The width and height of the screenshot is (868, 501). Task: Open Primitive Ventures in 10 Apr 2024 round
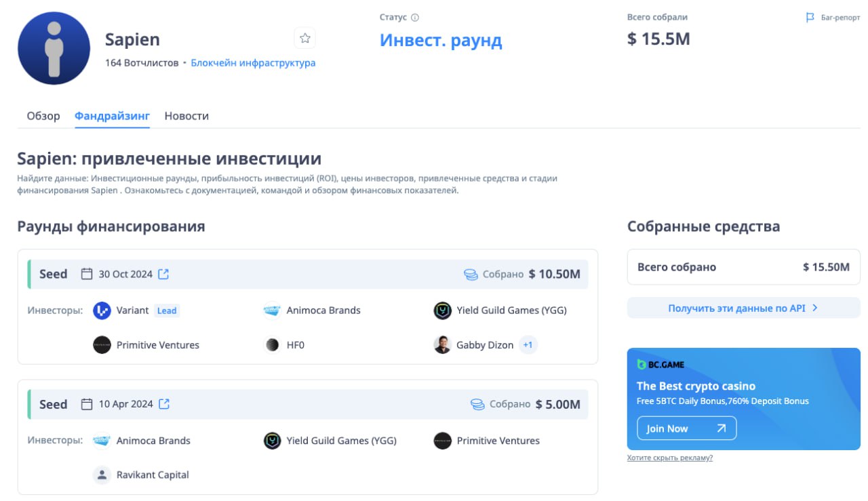pyautogui.click(x=498, y=441)
